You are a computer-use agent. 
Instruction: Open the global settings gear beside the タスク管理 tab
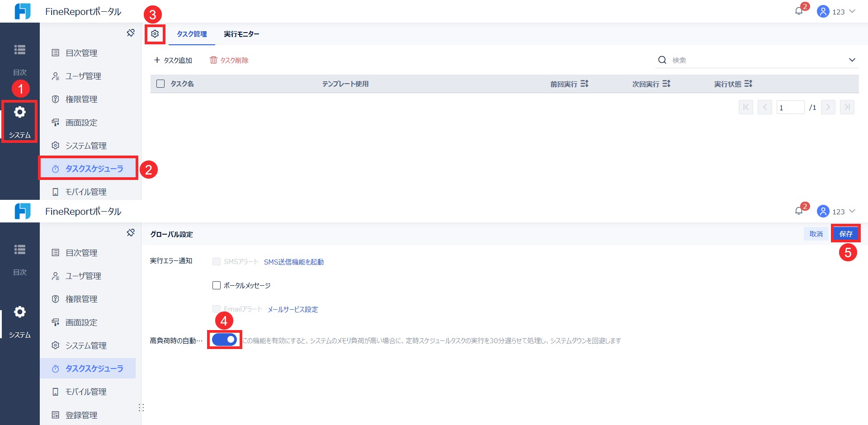click(x=155, y=34)
